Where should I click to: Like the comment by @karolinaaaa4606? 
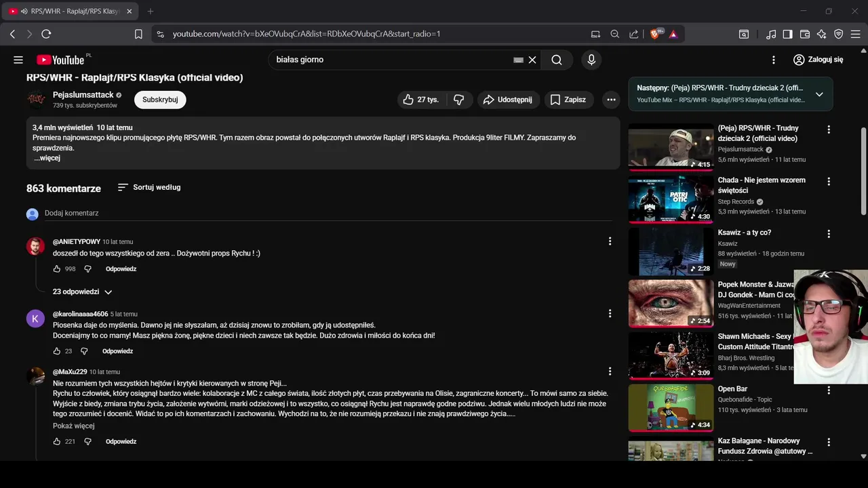57,351
